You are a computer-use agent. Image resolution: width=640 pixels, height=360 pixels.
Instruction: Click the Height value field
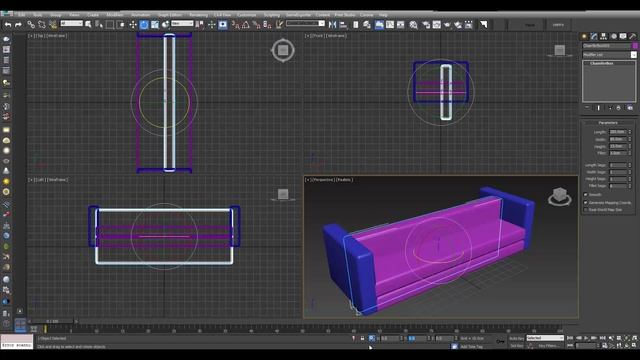618,146
